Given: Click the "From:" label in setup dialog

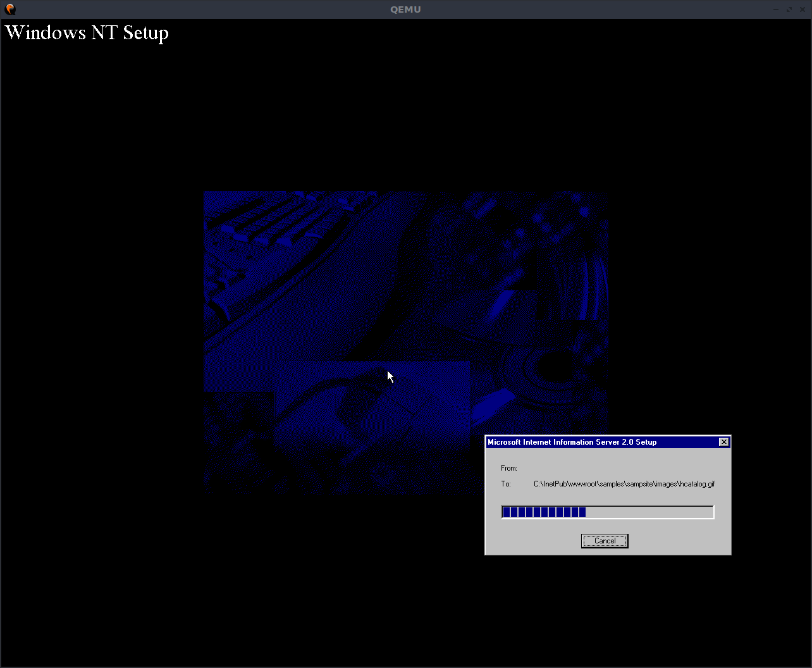Looking at the screenshot, I should tap(509, 468).
